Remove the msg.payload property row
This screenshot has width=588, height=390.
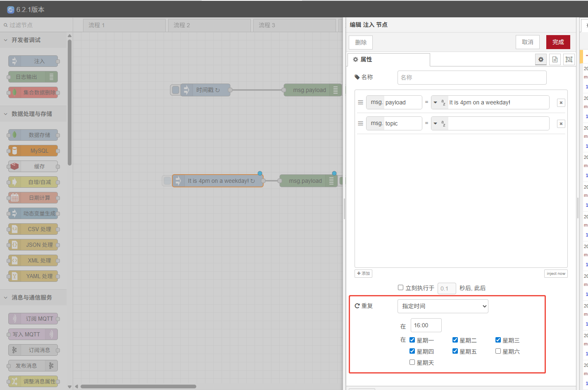click(x=561, y=103)
